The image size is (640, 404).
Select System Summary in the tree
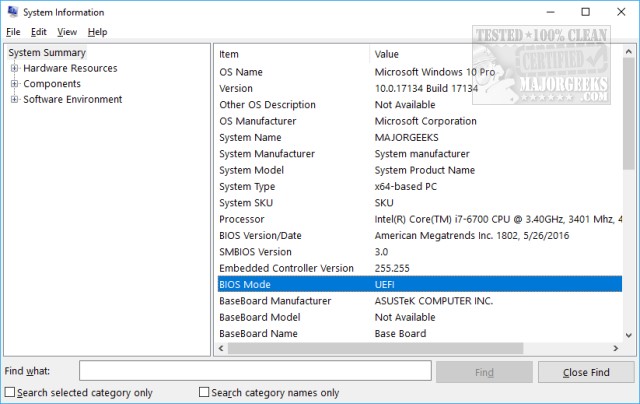coord(47,52)
